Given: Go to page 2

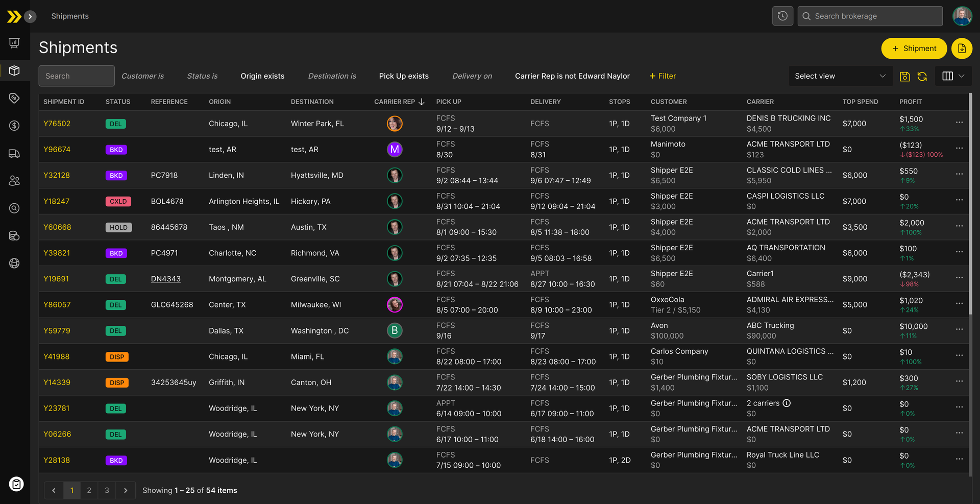Looking at the screenshot, I should [x=89, y=490].
